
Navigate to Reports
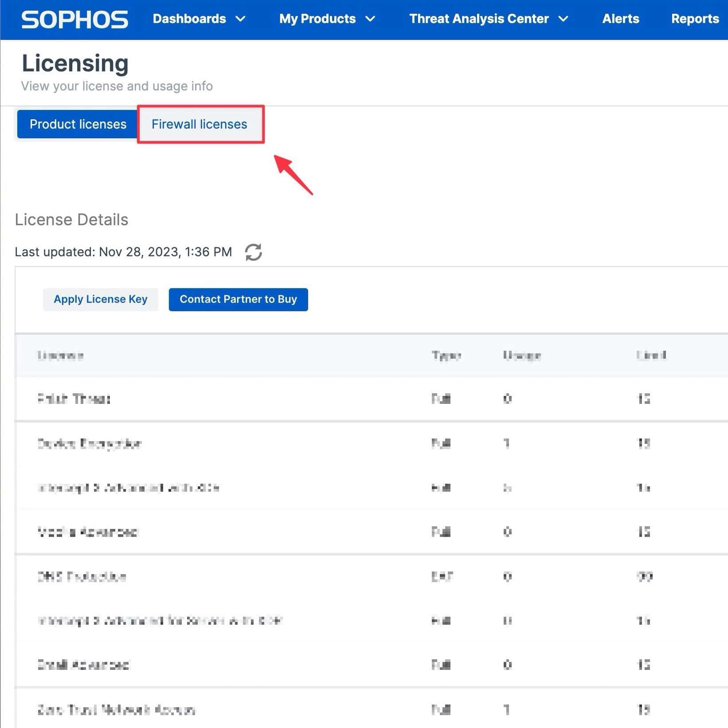coord(695,19)
